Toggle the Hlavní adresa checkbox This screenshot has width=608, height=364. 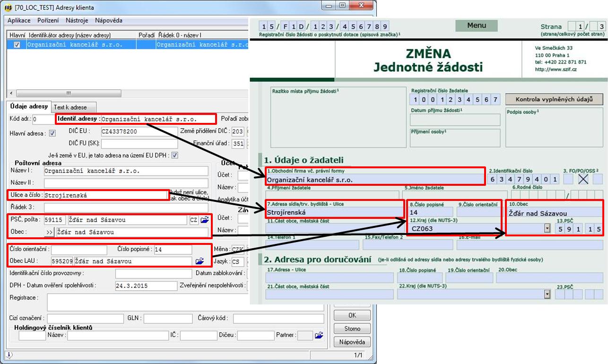click(x=52, y=133)
